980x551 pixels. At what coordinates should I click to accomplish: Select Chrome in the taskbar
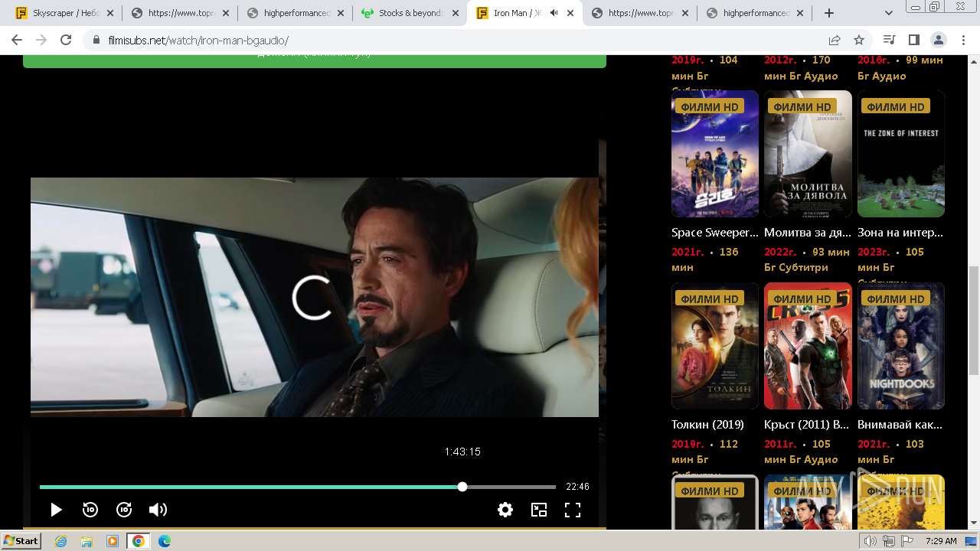coord(139,541)
